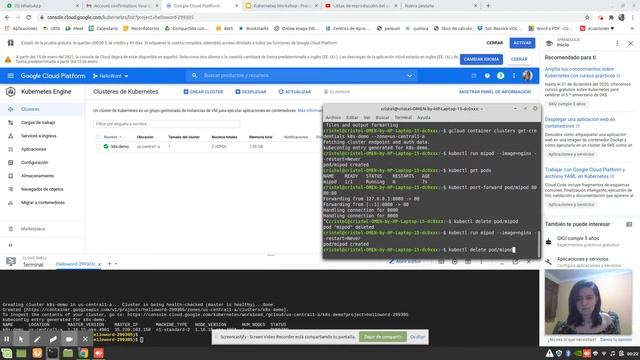
Task: Close the Screencastify drawing toolbar
Action: tap(85, 339)
